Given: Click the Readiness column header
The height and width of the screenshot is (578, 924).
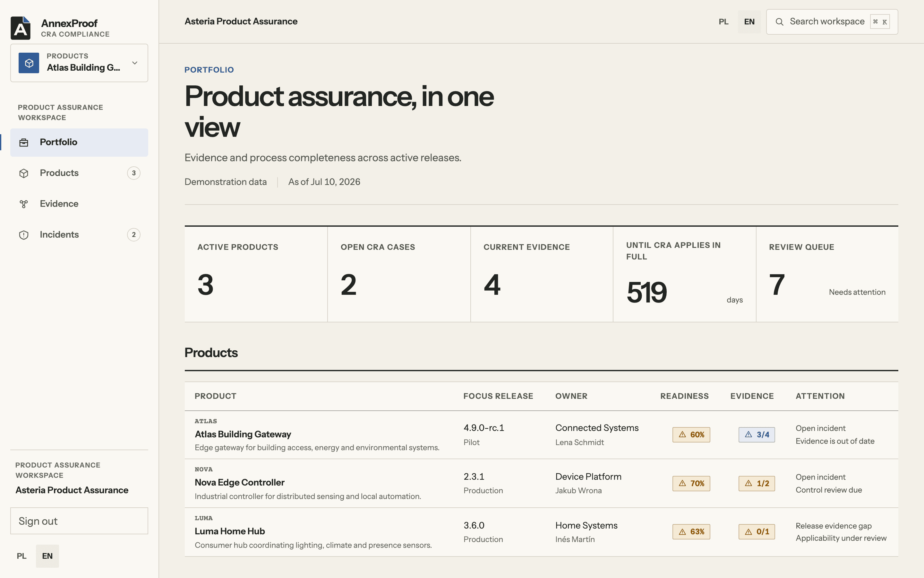Looking at the screenshot, I should coord(685,396).
